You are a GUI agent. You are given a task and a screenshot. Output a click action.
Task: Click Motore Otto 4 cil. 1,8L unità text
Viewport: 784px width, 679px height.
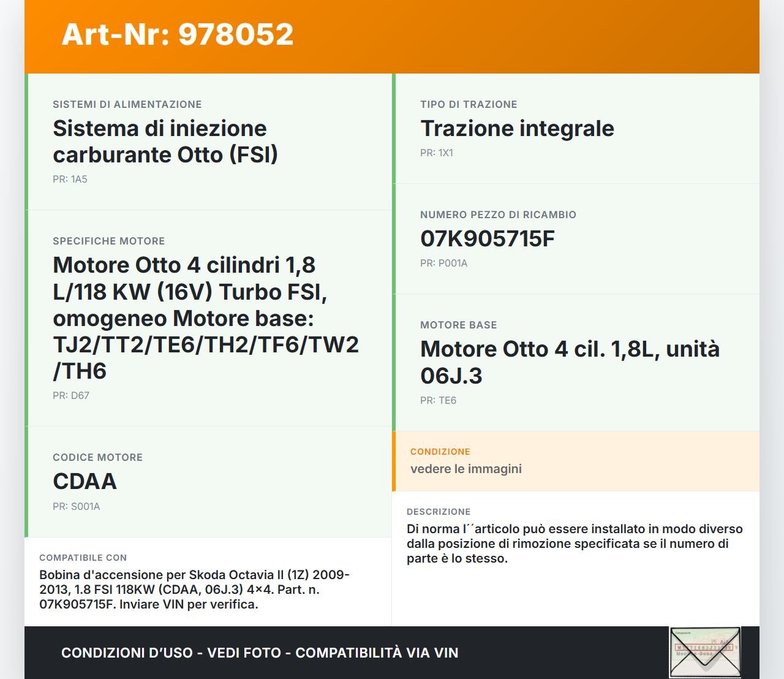click(x=570, y=362)
